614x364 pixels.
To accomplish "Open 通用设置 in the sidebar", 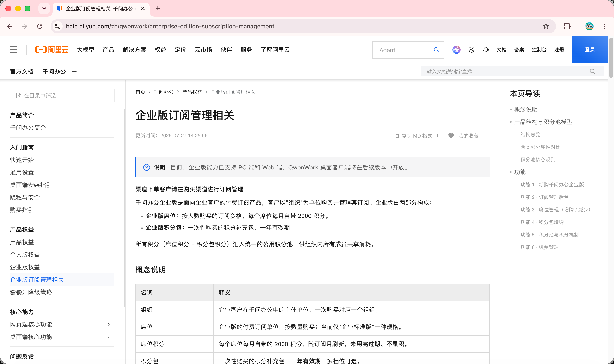I will point(22,172).
